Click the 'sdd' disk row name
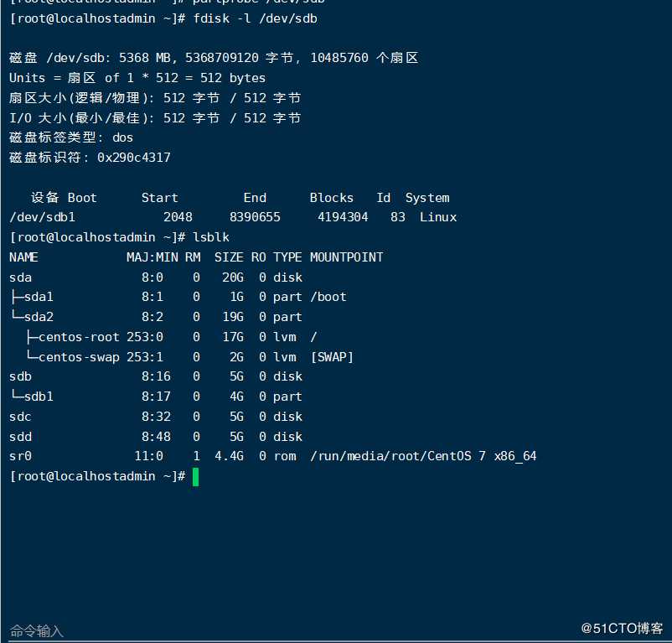672x643 pixels. (x=21, y=437)
